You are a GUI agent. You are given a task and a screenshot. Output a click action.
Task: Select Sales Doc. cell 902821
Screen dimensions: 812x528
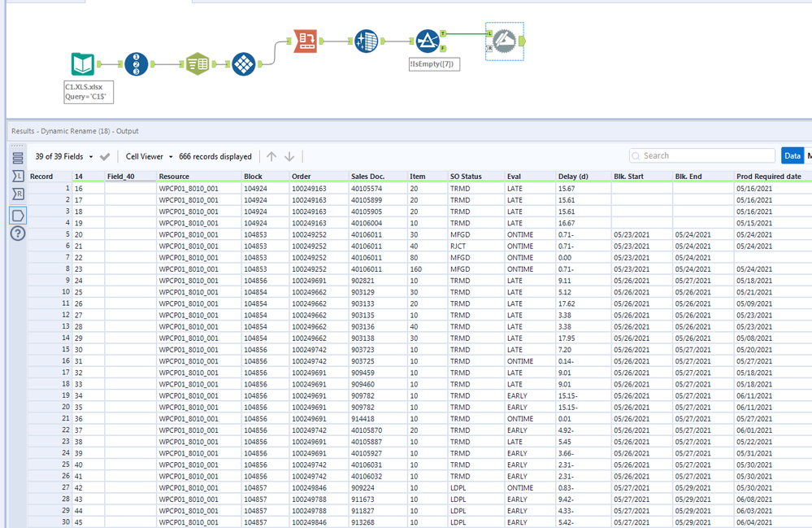point(378,281)
